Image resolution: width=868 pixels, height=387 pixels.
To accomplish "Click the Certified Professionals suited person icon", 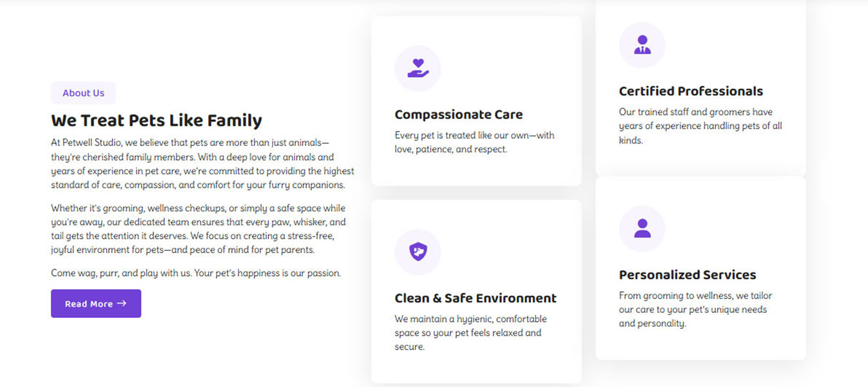I will point(642,45).
